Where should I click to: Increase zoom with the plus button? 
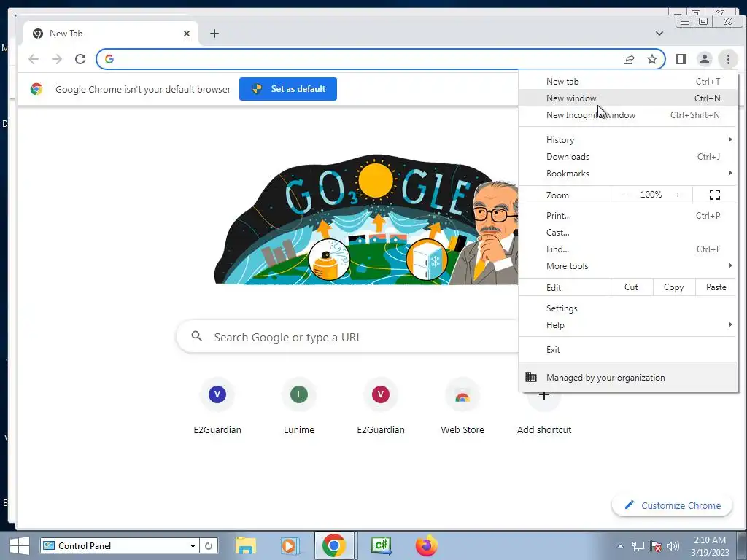pos(678,195)
